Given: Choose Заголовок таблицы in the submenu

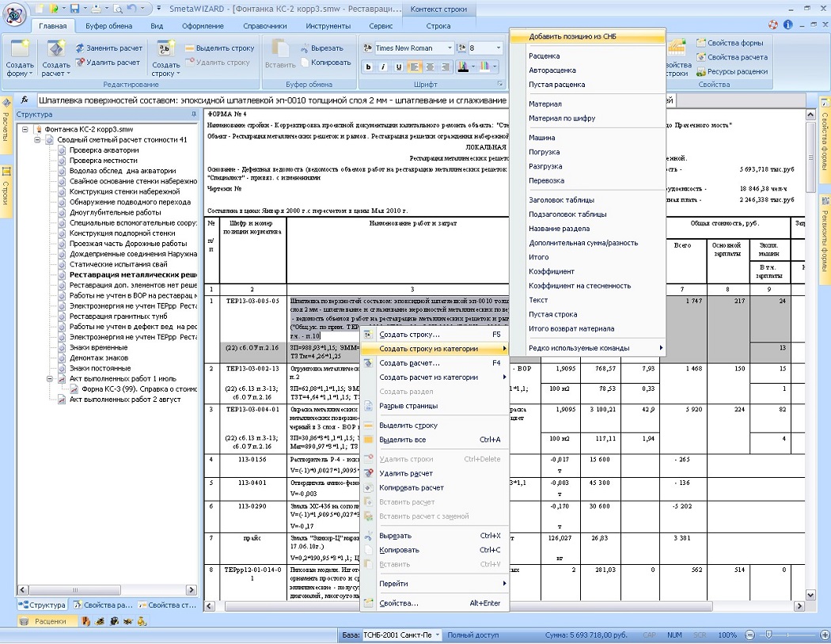Looking at the screenshot, I should 587,200.
